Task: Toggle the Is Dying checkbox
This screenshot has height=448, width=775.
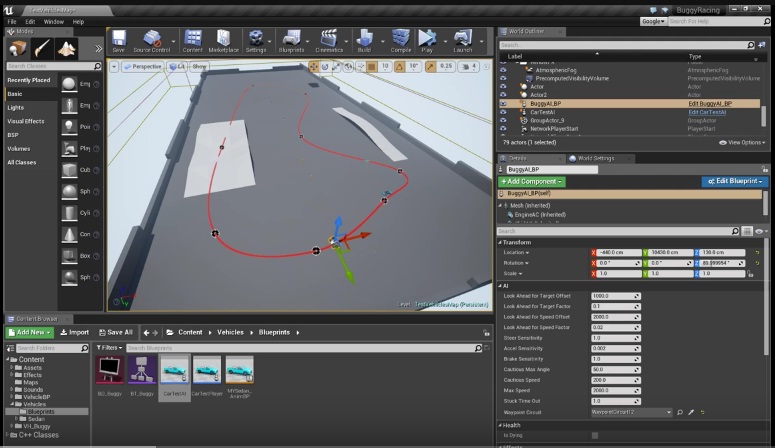Action: coord(595,435)
